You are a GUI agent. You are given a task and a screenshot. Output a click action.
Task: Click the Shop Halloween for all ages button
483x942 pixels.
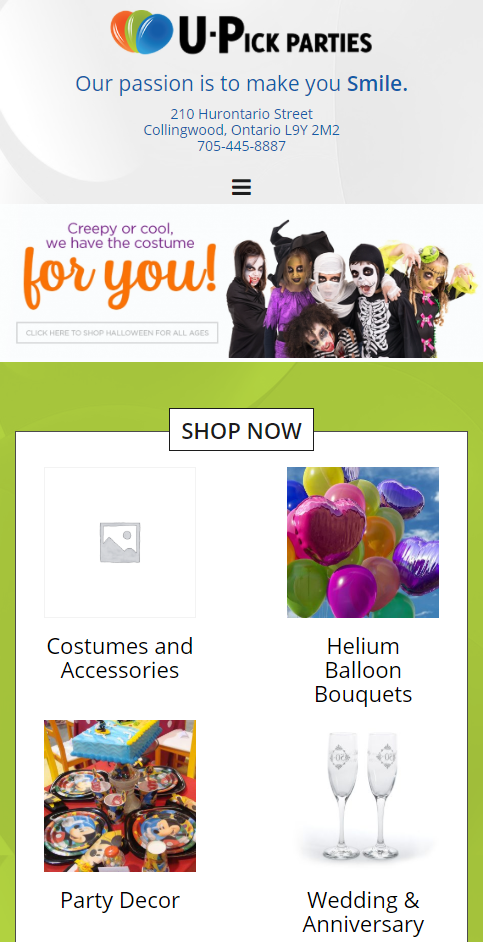117,332
